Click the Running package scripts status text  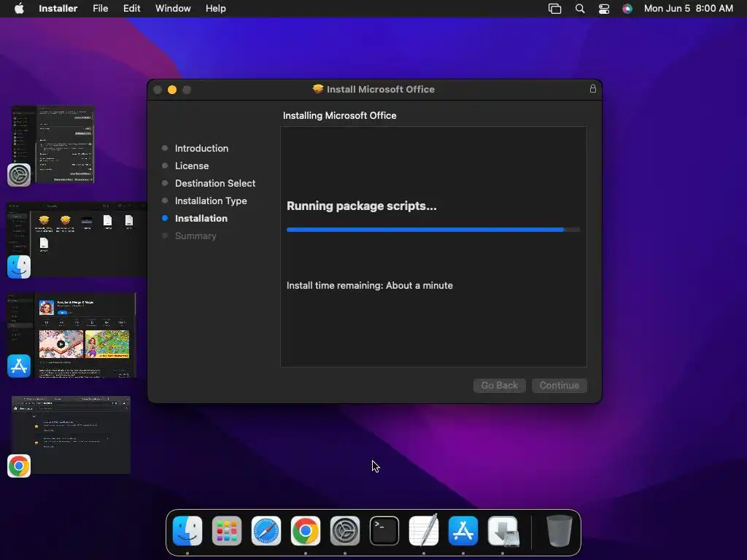pyautogui.click(x=362, y=206)
